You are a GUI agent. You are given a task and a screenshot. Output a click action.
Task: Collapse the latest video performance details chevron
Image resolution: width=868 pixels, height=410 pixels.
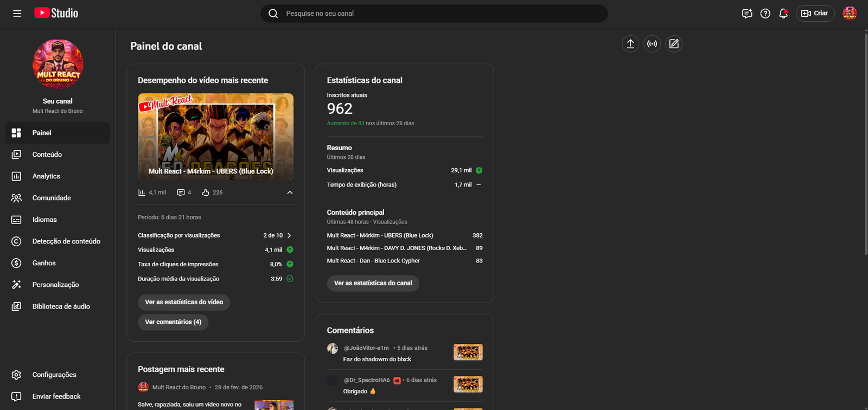pos(290,193)
